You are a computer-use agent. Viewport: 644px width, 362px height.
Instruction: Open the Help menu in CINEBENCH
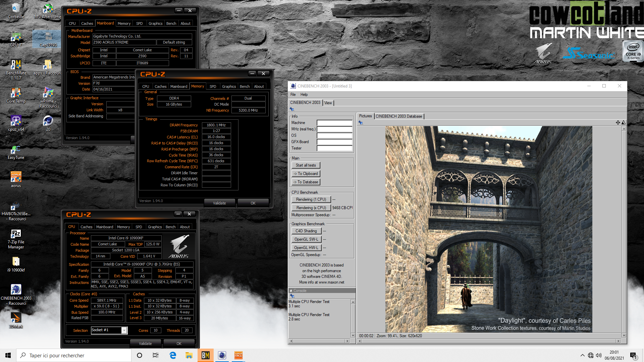point(304,95)
